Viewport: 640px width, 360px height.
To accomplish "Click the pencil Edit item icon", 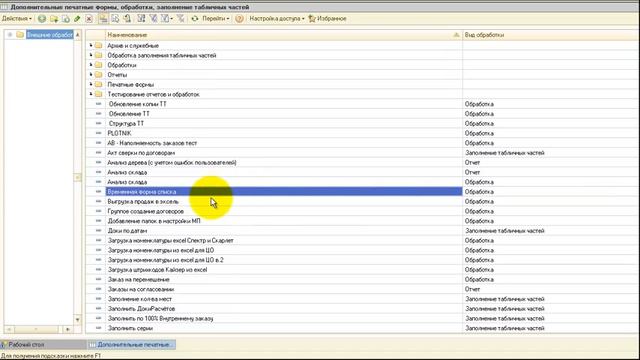I will point(77,19).
